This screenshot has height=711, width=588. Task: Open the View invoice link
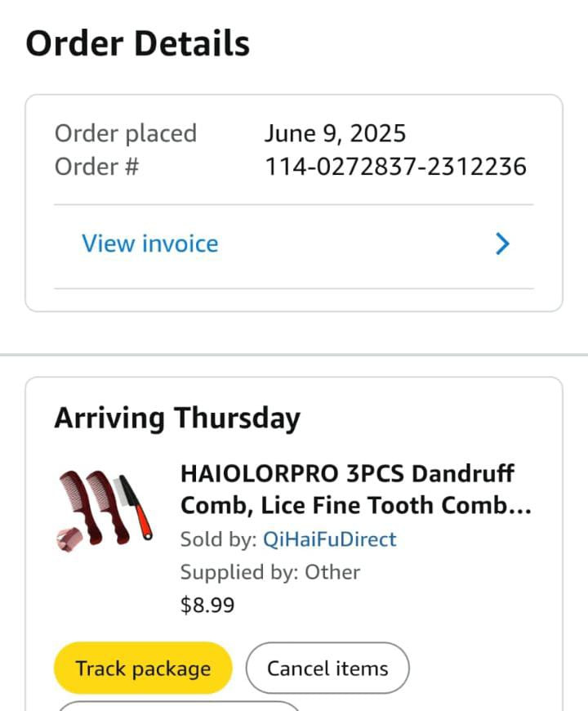(150, 244)
